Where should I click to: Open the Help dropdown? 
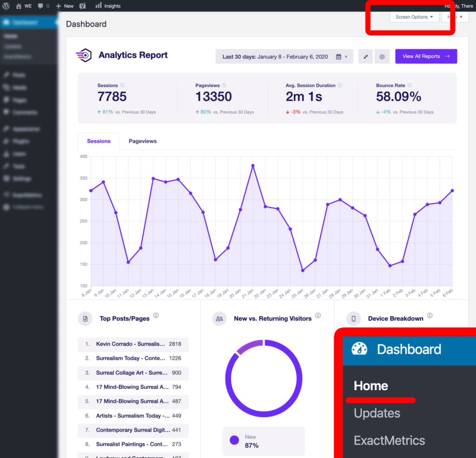point(455,17)
